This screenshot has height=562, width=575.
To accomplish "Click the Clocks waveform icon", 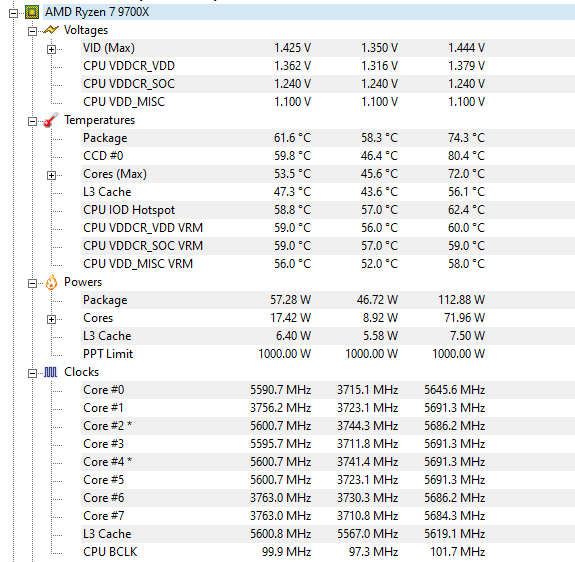I will point(51,372).
